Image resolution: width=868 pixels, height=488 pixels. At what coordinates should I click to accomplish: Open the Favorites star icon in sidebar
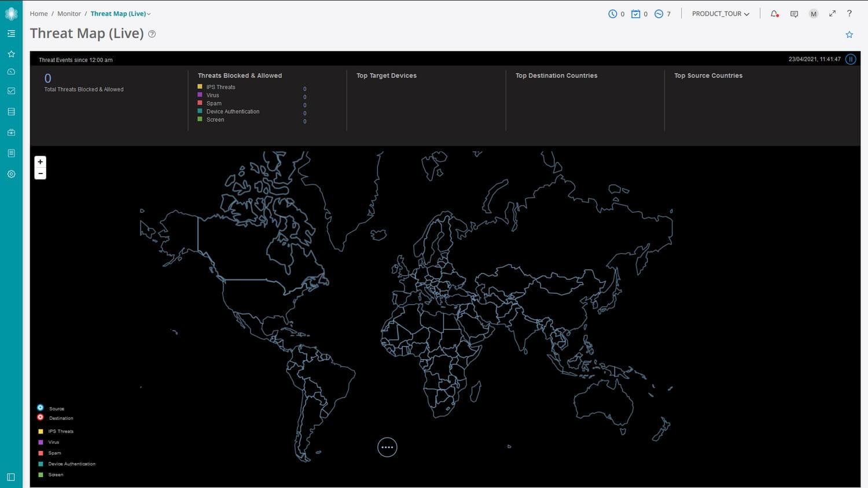10,54
